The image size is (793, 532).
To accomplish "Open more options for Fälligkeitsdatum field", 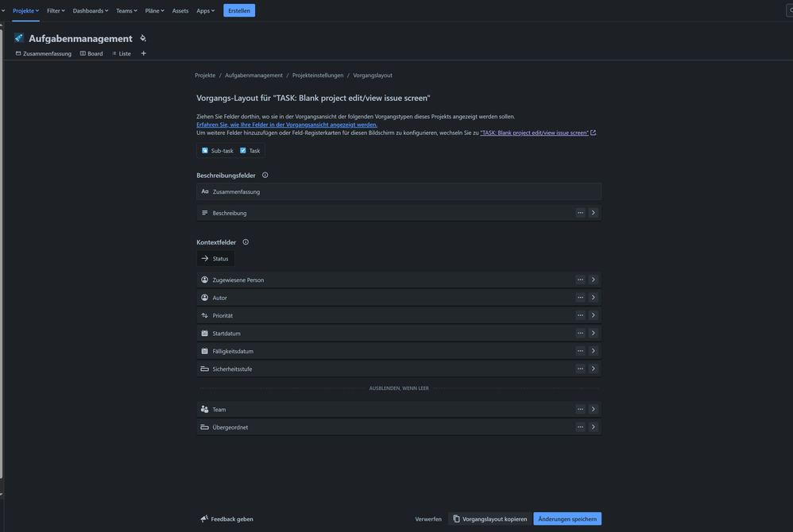I will coord(580,351).
